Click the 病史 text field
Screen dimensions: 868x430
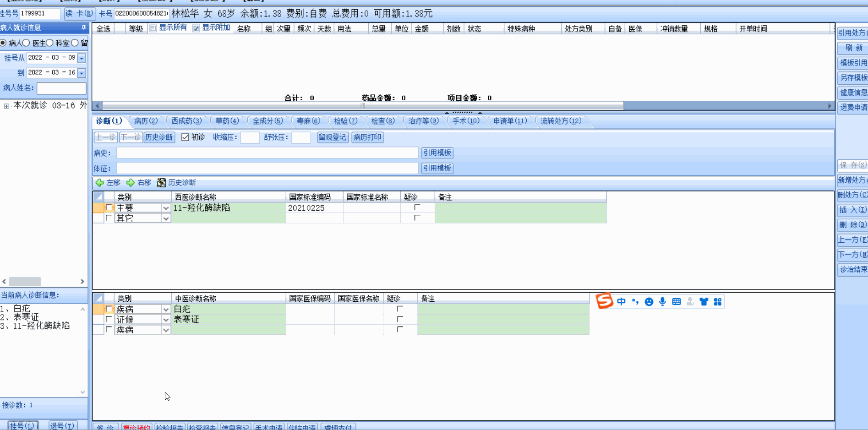(x=267, y=153)
